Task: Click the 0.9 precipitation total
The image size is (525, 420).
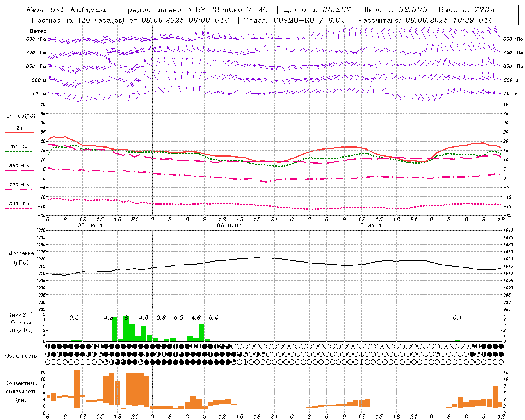Action: tap(161, 318)
